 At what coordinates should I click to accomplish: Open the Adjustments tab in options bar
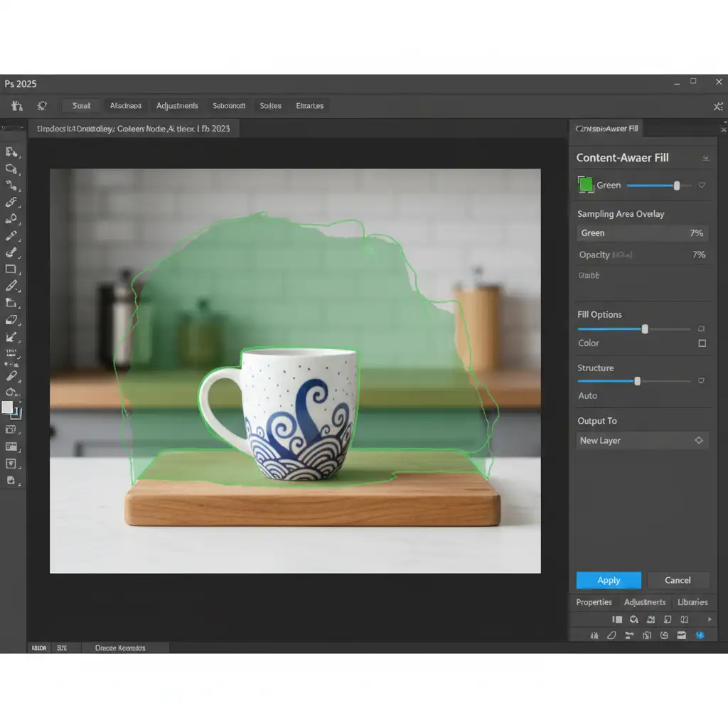[x=177, y=106]
